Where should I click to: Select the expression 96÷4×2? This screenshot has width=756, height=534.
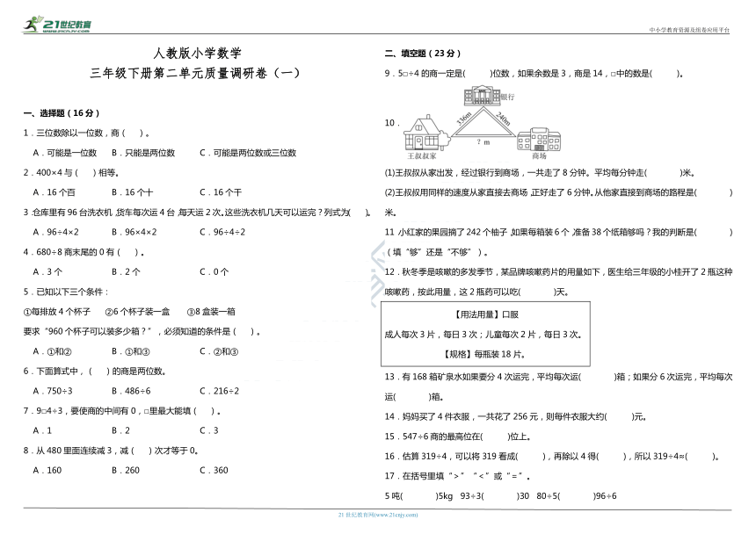[x=56, y=232]
